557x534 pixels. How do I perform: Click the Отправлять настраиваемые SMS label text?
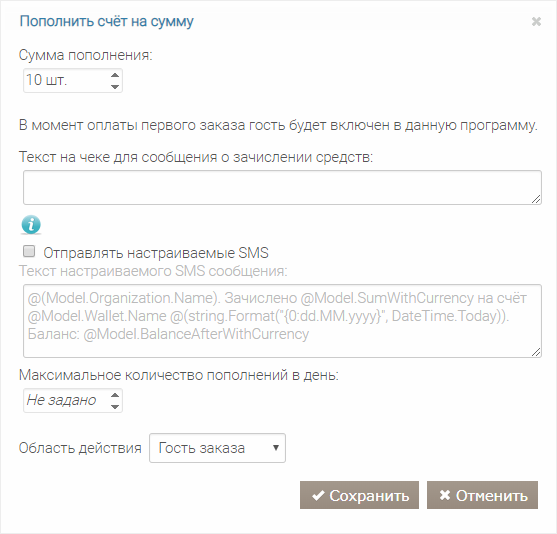[x=156, y=253]
